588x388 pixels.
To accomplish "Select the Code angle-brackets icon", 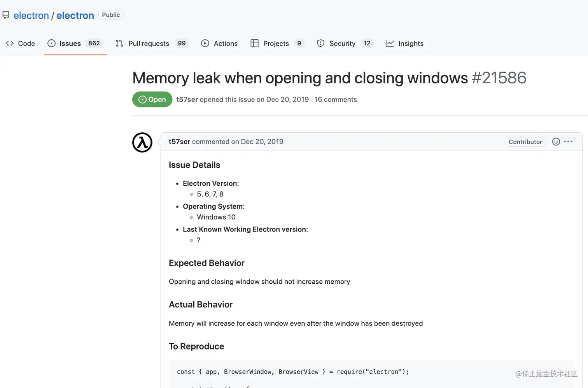I will point(10,43).
